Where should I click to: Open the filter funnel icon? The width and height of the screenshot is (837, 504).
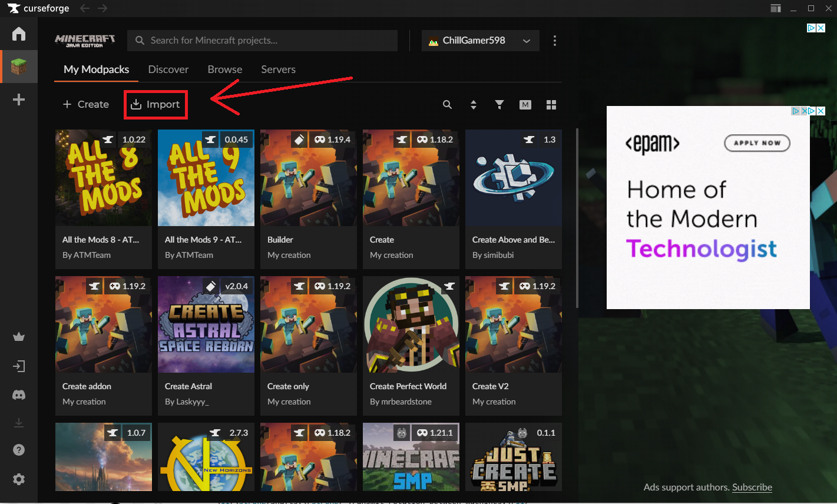point(499,105)
